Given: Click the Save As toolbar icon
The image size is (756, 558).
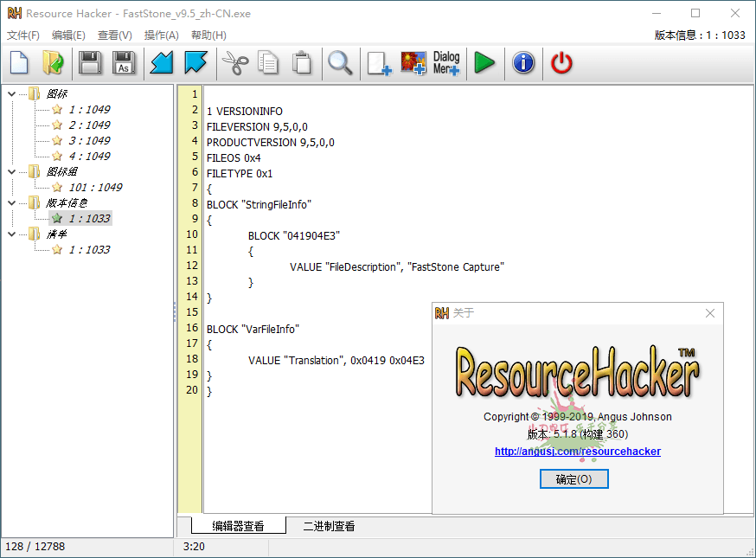Looking at the screenshot, I should (124, 62).
